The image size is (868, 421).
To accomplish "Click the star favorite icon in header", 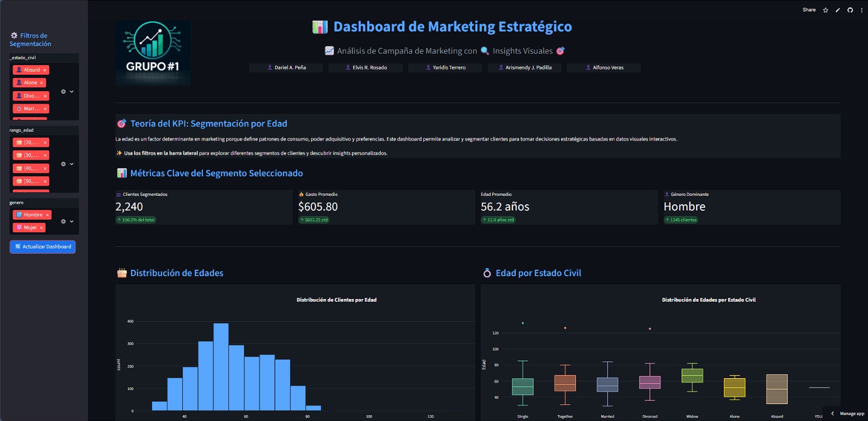I will [826, 10].
